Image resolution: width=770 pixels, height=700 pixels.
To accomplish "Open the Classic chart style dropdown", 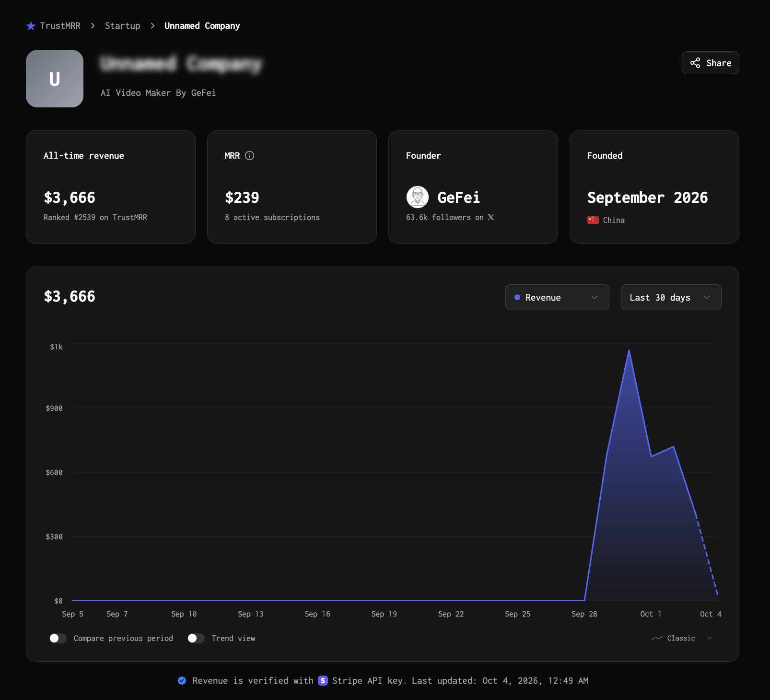I will pyautogui.click(x=682, y=638).
